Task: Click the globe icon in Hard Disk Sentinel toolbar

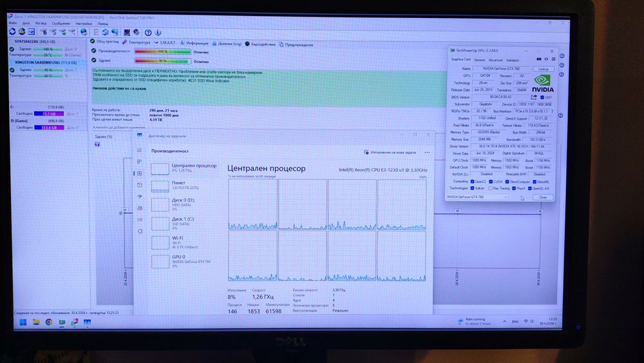Action: [x=84, y=32]
